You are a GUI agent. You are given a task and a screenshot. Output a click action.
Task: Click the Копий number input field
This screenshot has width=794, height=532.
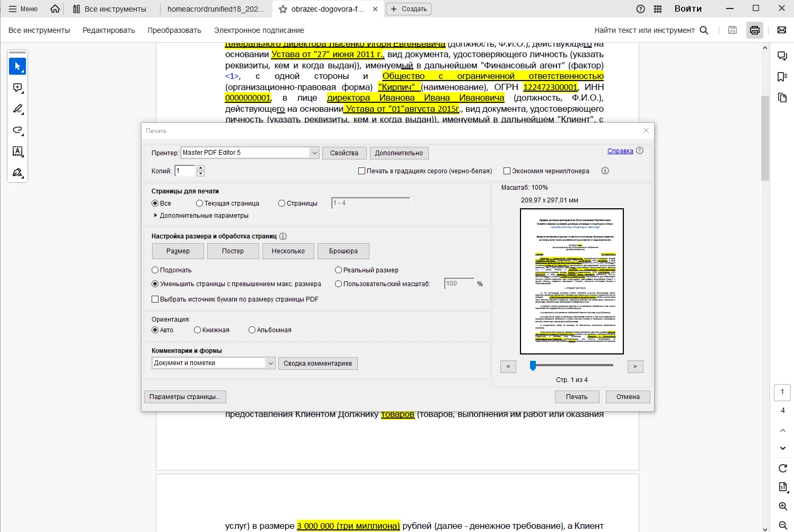(185, 171)
